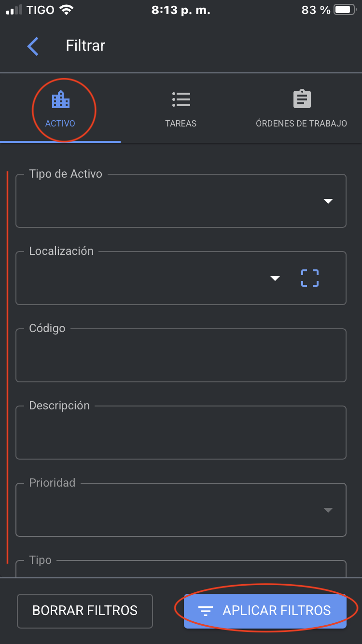The height and width of the screenshot is (644, 362).
Task: Select the ACTIVO tab label
Action: point(60,124)
